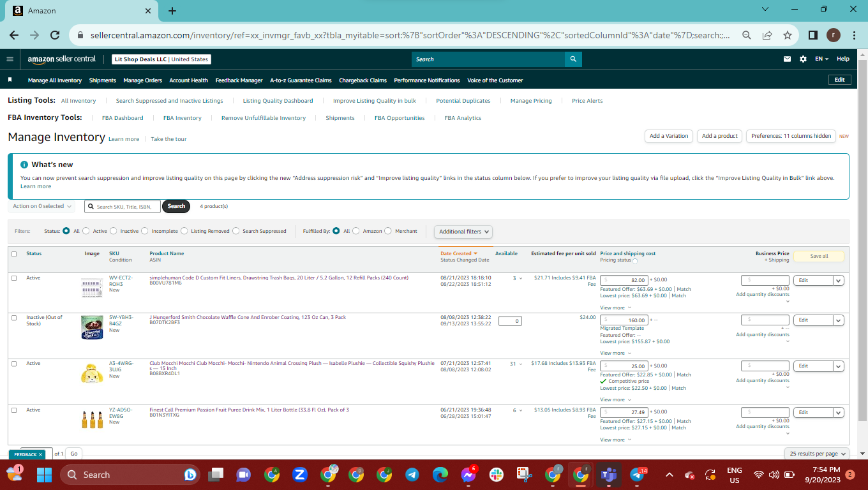
Task: Open the messages envelope icon
Action: click(787, 59)
